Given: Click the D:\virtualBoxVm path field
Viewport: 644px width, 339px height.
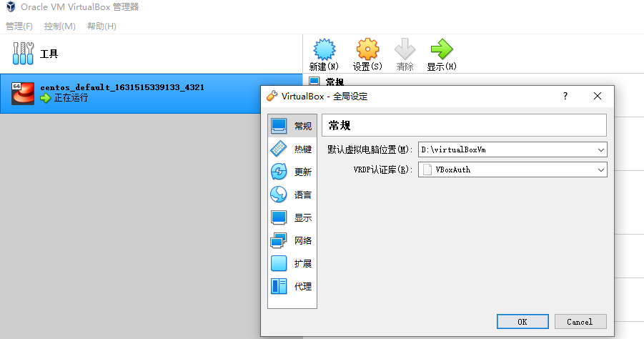Looking at the screenshot, I should tap(512, 149).
